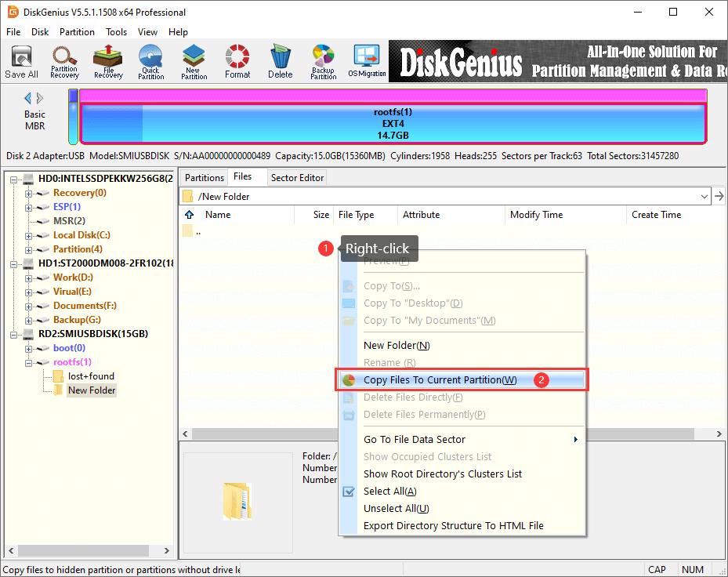Sort by the File Type column header
Viewport: 728px width, 577px height.
pyautogui.click(x=365, y=215)
